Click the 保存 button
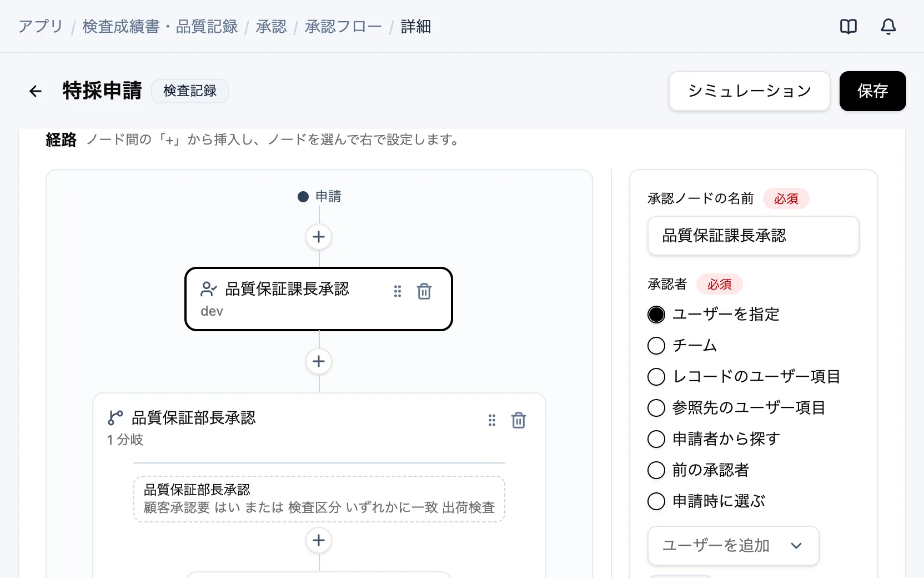Image resolution: width=924 pixels, height=578 pixels. [872, 91]
